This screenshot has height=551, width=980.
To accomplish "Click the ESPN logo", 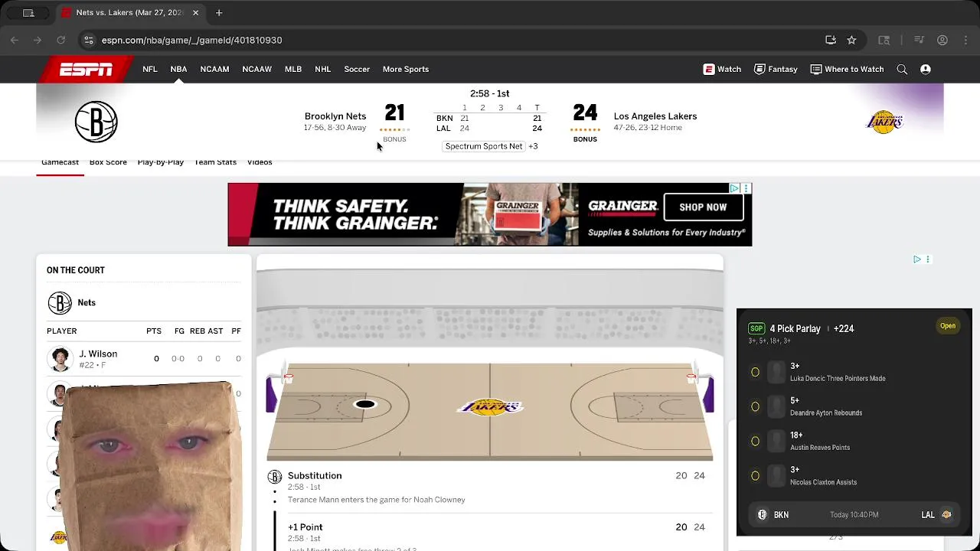I will click(86, 69).
